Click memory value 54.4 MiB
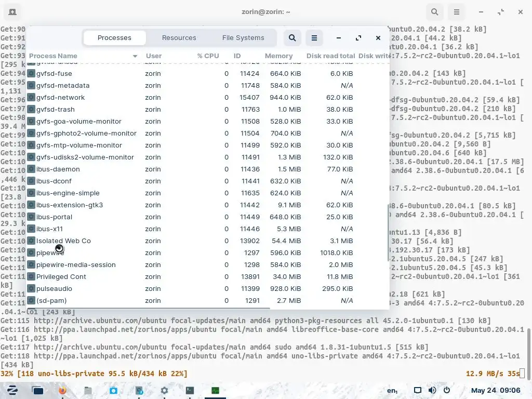Screen dimensions: 532x399 tap(286, 241)
